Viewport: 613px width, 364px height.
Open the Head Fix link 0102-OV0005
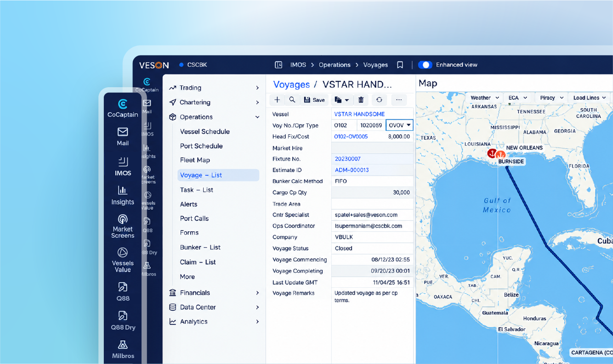coord(351,136)
